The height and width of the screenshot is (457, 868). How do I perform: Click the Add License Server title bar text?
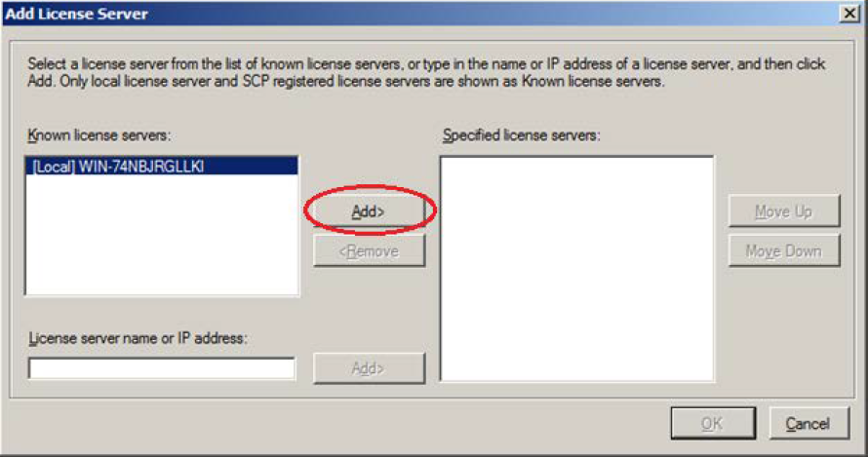tap(77, 14)
